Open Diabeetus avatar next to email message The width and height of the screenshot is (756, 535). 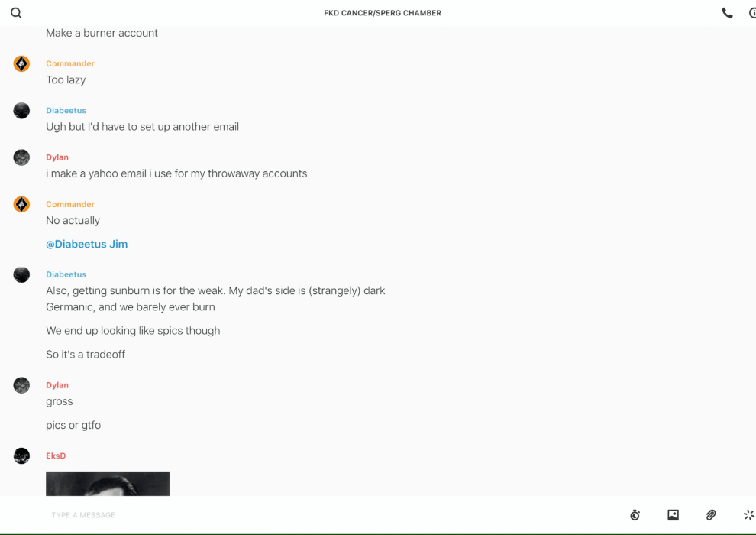[21, 111]
